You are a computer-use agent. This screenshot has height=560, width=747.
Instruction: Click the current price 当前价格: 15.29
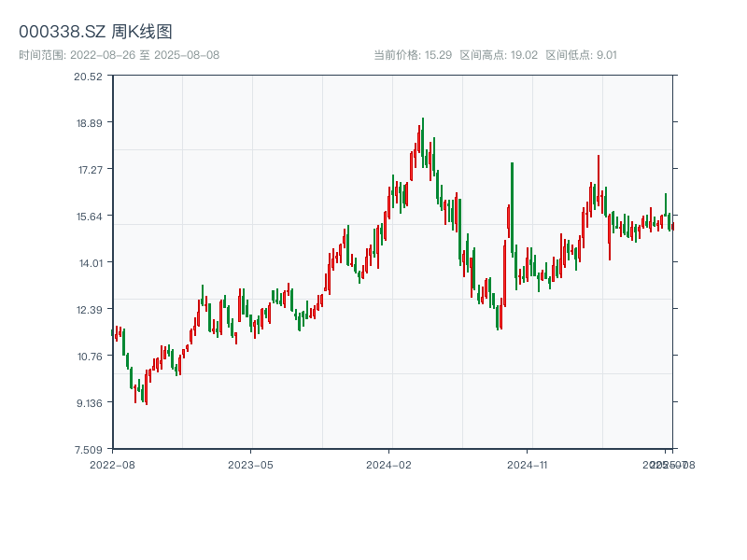pos(413,55)
